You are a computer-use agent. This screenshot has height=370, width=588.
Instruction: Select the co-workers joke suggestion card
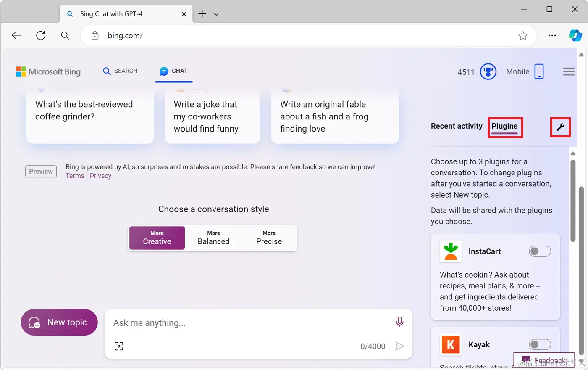pyautogui.click(x=213, y=116)
